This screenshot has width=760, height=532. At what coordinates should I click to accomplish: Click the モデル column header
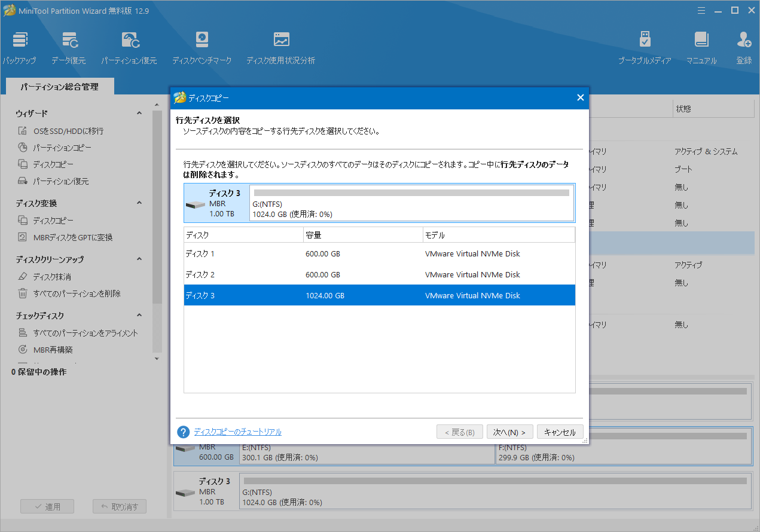coord(499,235)
